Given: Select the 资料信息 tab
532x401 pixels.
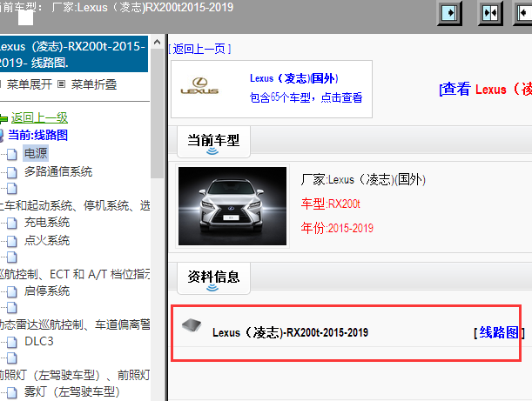Looking at the screenshot, I should tap(213, 278).
